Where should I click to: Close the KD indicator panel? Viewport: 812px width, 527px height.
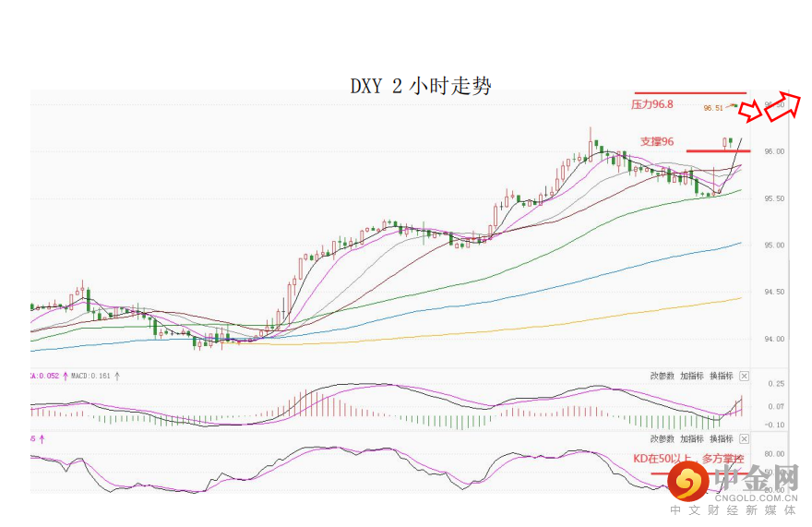744,439
